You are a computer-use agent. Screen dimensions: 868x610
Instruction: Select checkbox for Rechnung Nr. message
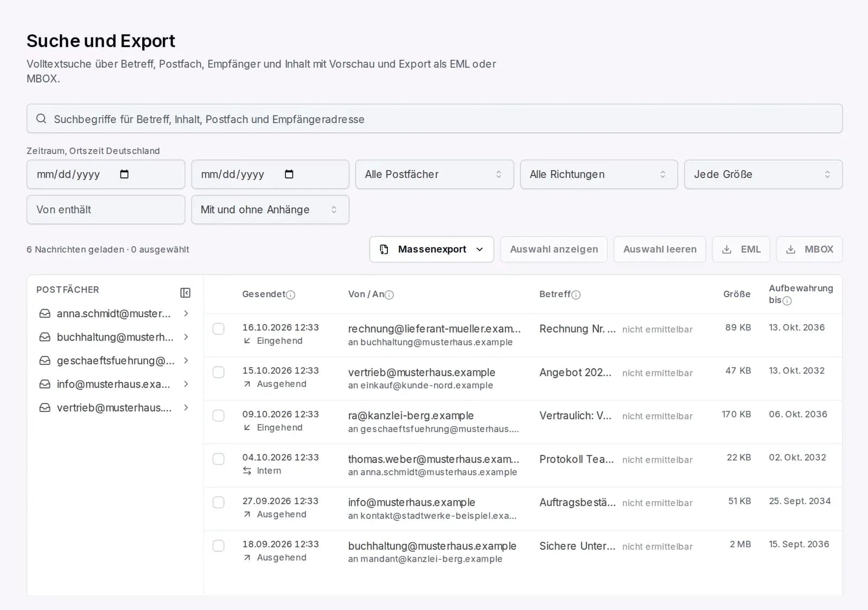point(219,329)
